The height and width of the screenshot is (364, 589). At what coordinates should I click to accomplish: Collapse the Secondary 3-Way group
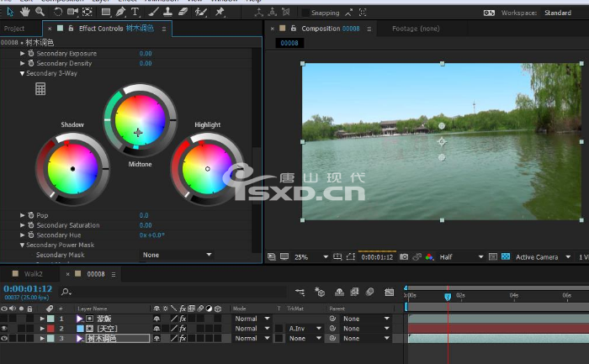click(22, 73)
